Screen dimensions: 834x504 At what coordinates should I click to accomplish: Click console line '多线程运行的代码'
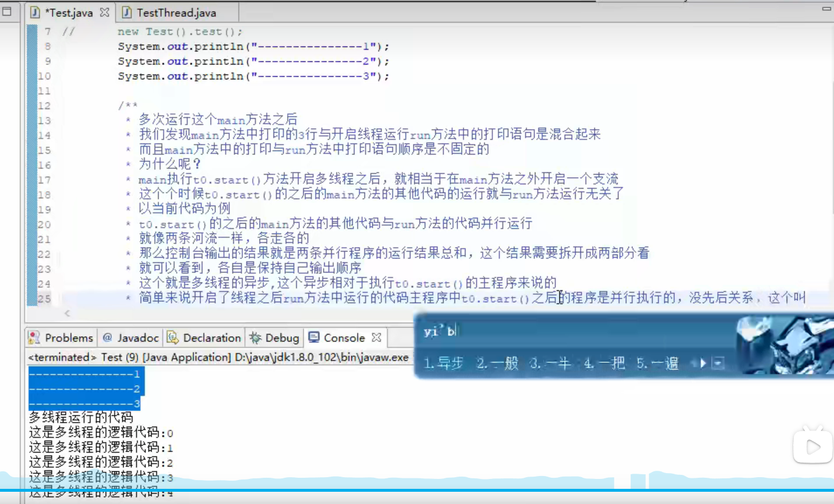click(81, 418)
